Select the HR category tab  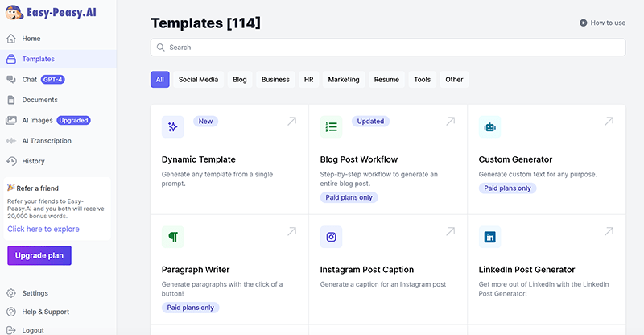pos(308,80)
